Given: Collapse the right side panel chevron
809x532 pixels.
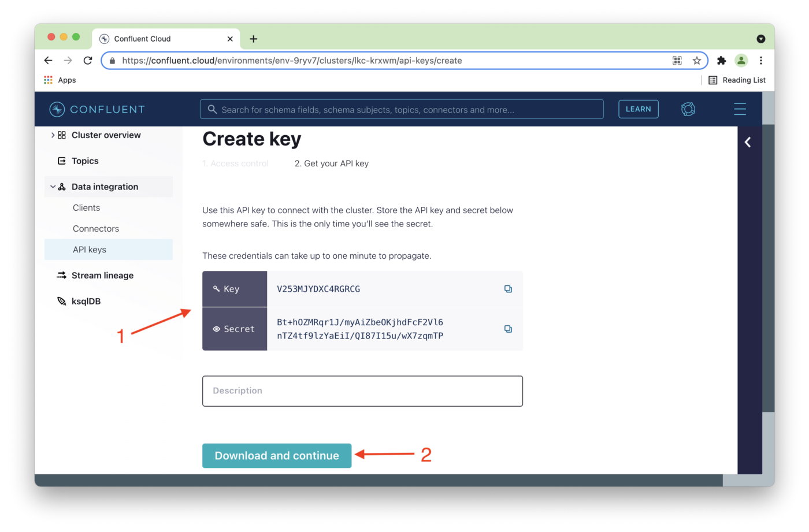Looking at the screenshot, I should click(748, 142).
